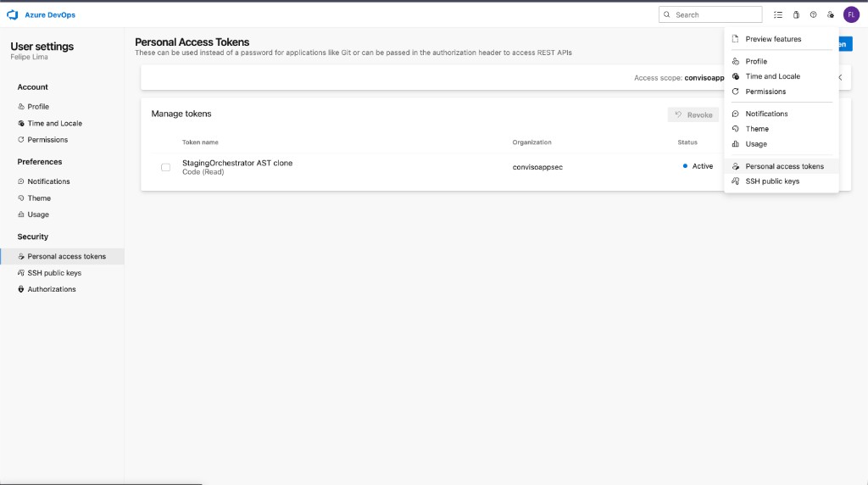Screen dimensions: 868x485
Task: Open the marketplace shopping bag icon
Action: pos(796,15)
